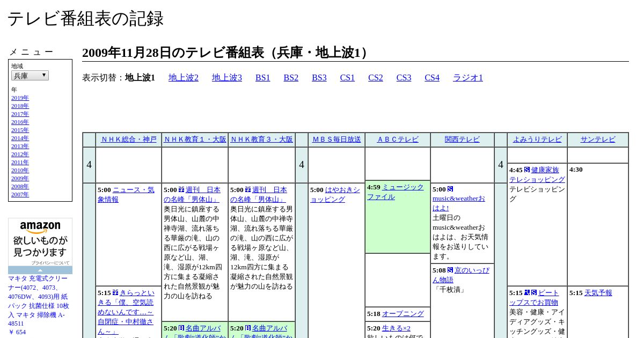This screenshot has height=338, width=644.
Task: Open the 2009年 archive link
Action: (x=20, y=178)
